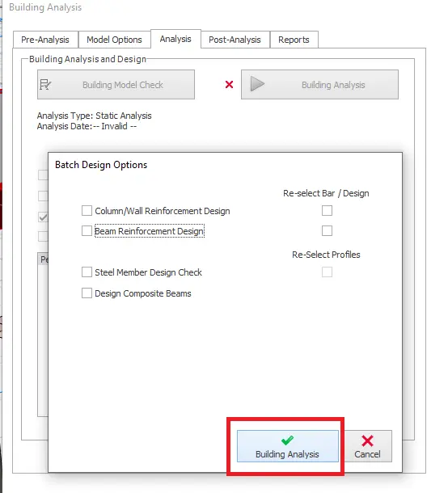This screenshot has width=448, height=493.
Task: Enable Column/Wall Reinforcement Design checkbox
Action: (87, 211)
